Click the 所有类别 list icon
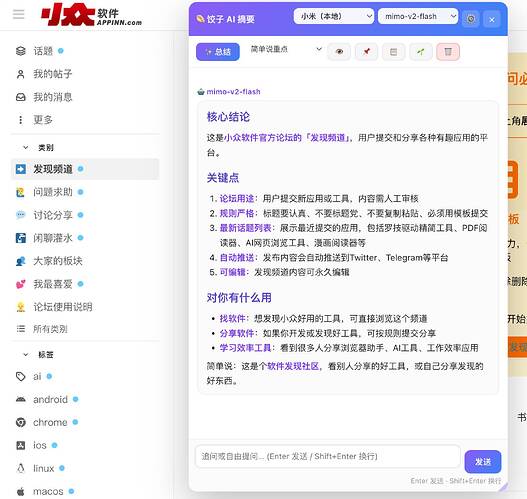Image resolution: width=527 pixels, height=499 pixels. tap(21, 329)
